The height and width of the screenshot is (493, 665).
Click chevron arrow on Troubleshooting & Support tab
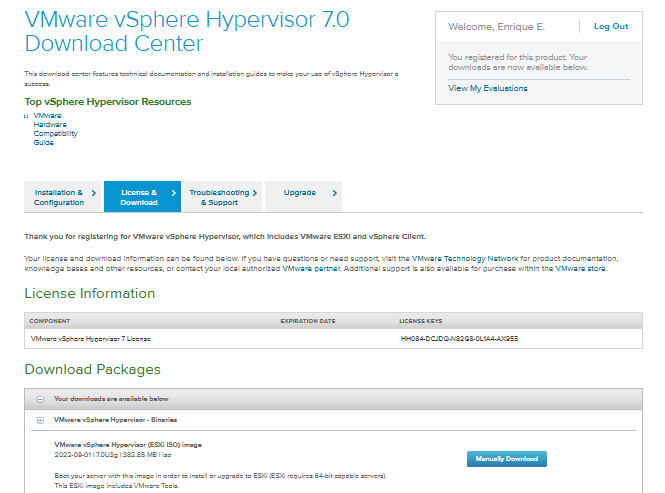coord(254,193)
